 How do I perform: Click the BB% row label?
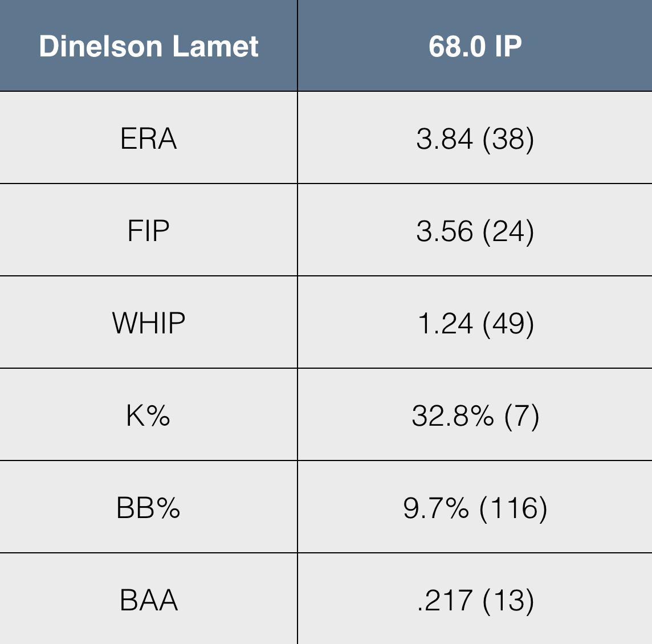point(148,508)
